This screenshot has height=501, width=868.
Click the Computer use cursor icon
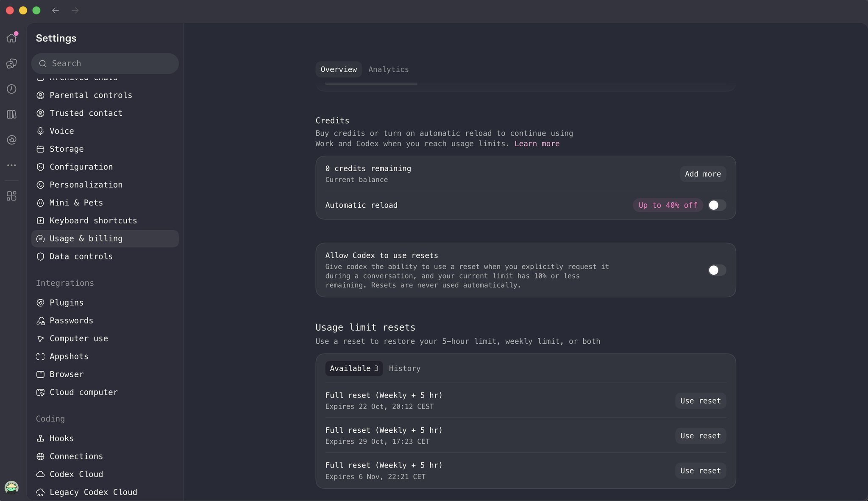click(x=40, y=339)
